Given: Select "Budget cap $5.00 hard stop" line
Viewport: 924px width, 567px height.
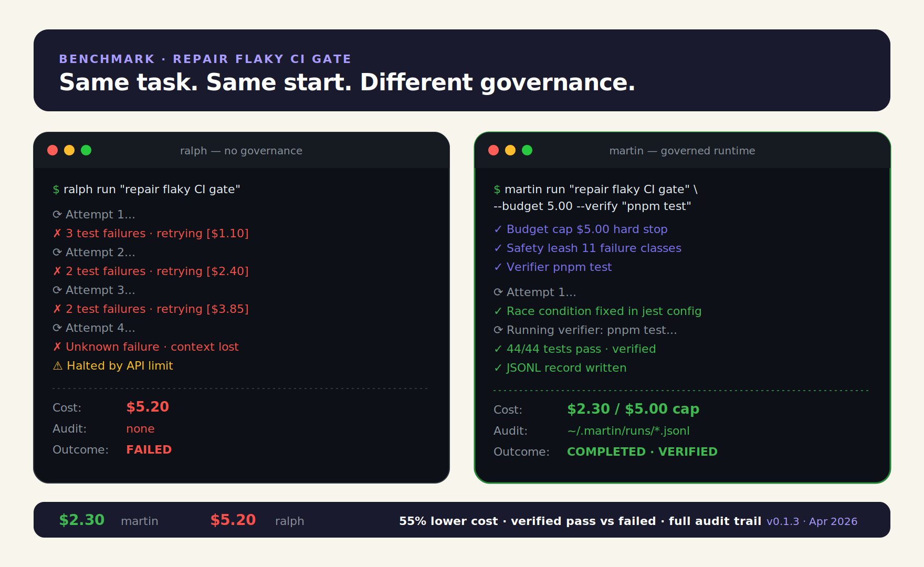Looking at the screenshot, I should (x=581, y=229).
